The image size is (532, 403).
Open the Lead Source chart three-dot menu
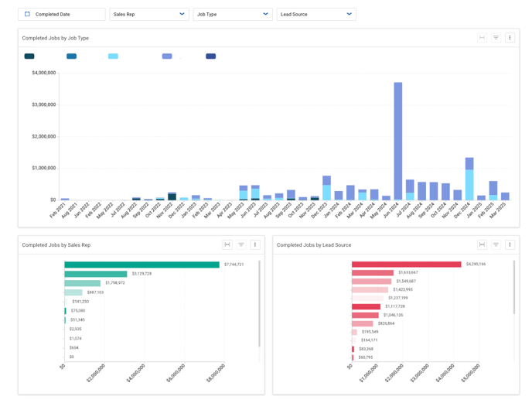tap(510, 244)
